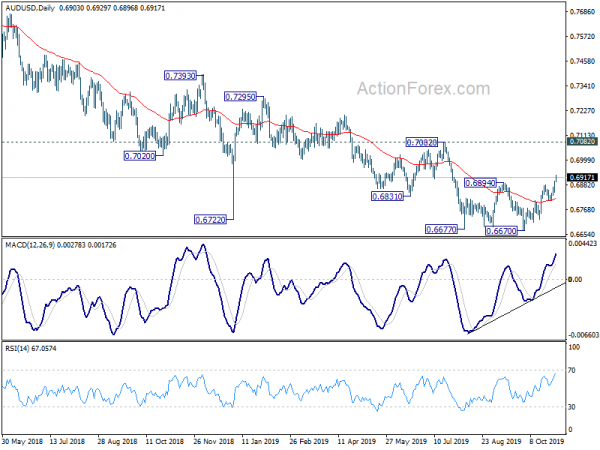Viewport: 600px width, 450px height.
Task: Click the 0.66700 low label
Action: (501, 231)
